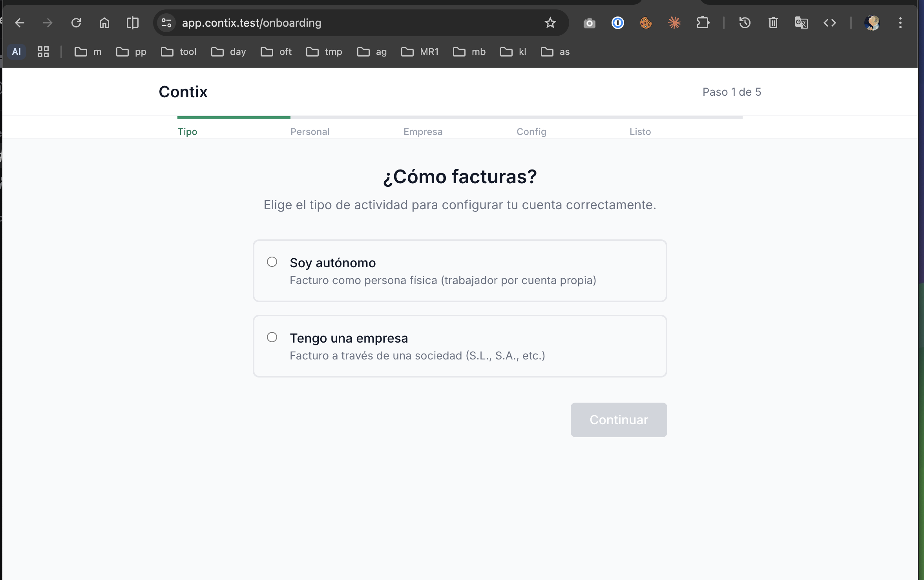
Task: Open the cookie editor extension
Action: coord(645,23)
